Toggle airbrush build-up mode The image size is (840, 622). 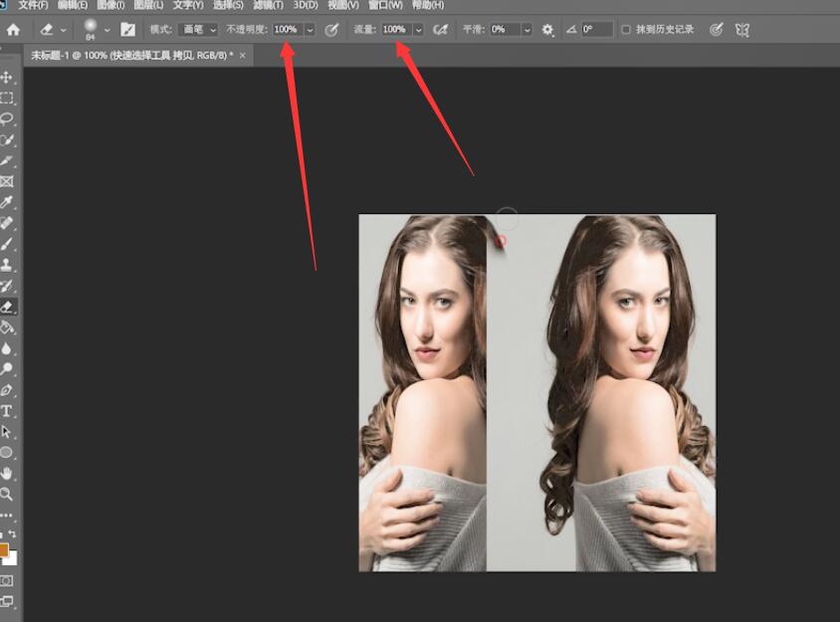coord(441,30)
